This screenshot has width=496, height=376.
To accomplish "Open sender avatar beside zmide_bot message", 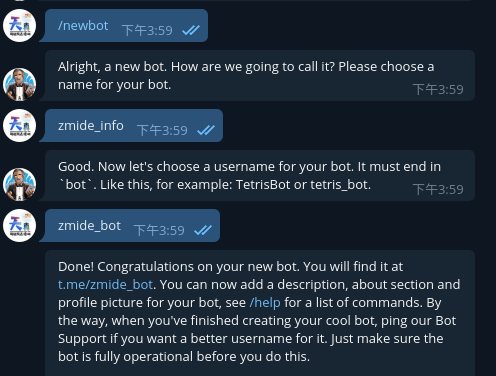I will (x=19, y=226).
